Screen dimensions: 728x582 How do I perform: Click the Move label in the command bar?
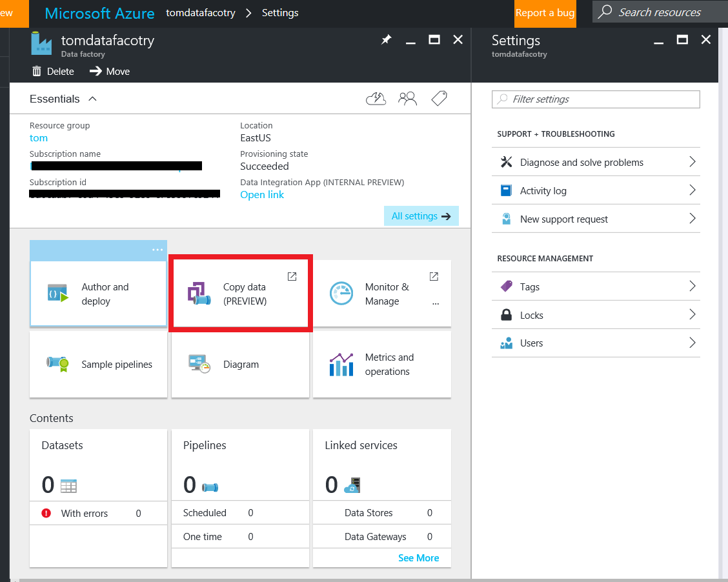pyautogui.click(x=118, y=72)
